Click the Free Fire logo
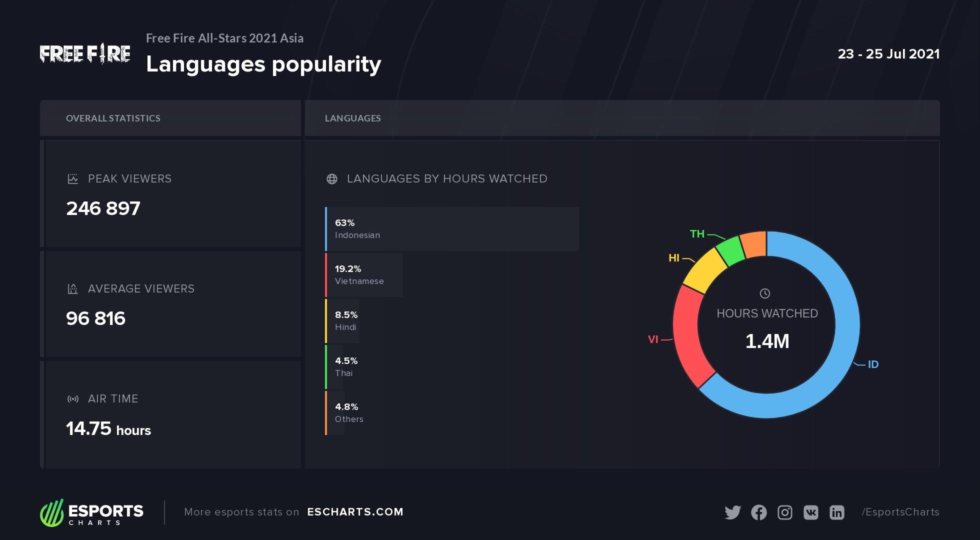The height and width of the screenshot is (540, 980). pos(85,53)
